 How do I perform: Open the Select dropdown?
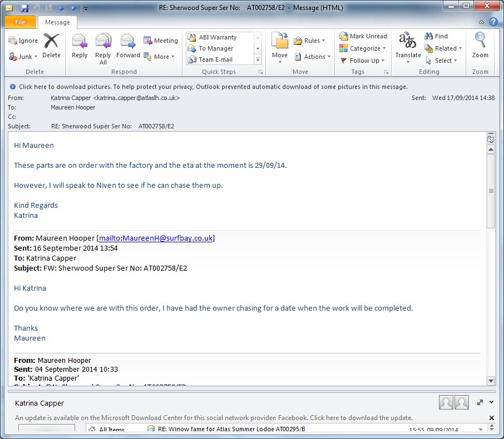point(441,61)
